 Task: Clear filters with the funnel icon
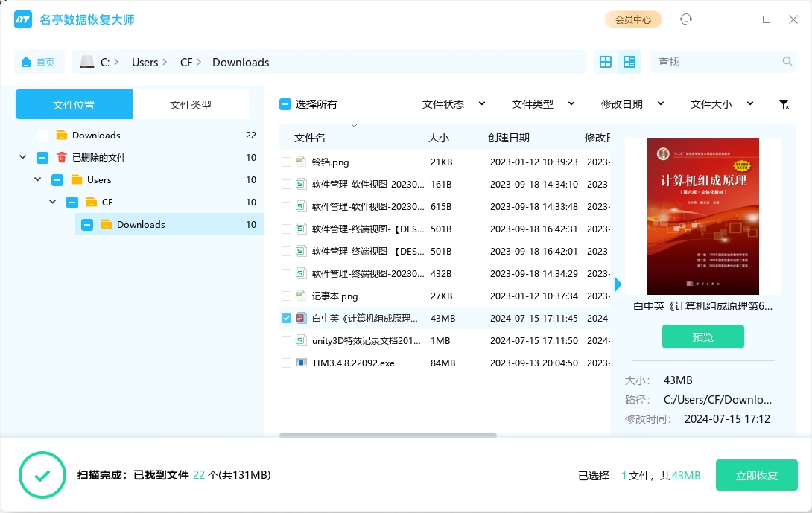[784, 104]
